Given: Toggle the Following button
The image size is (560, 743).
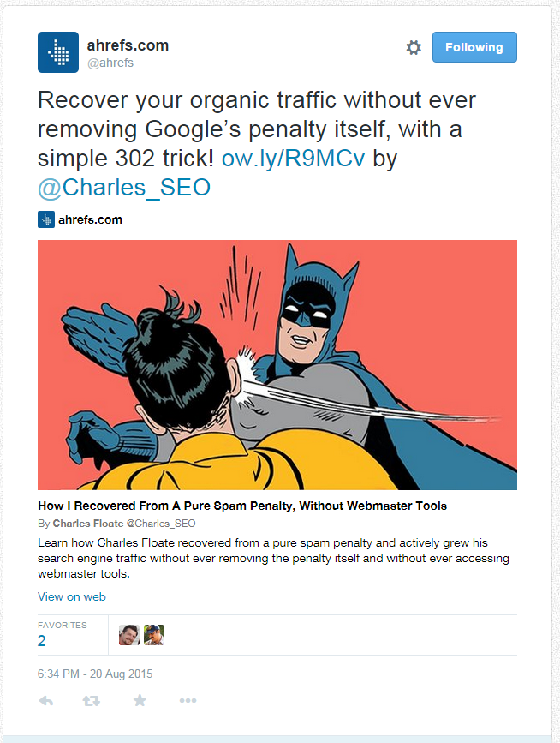Looking at the screenshot, I should [x=474, y=47].
